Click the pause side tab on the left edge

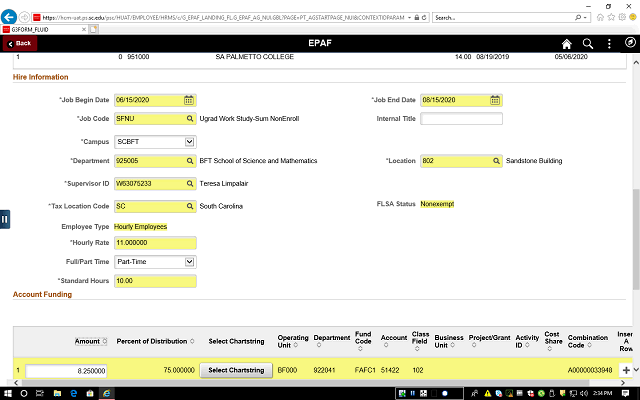tap(4, 219)
